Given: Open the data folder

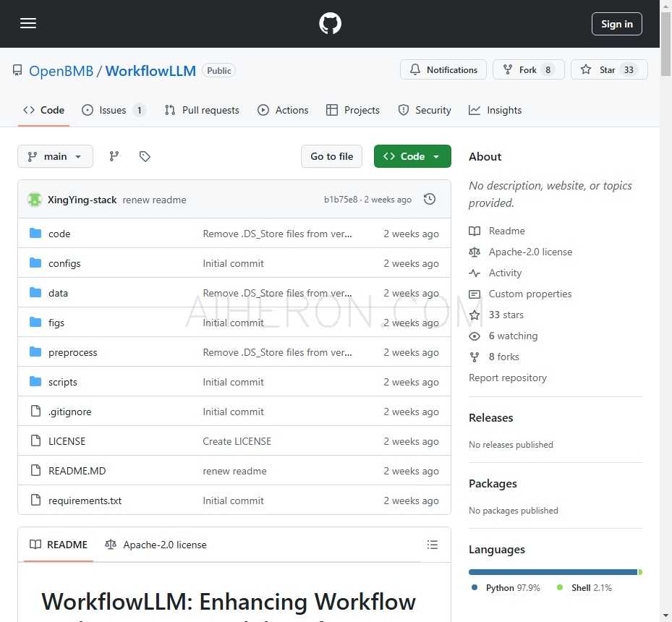Looking at the screenshot, I should pyautogui.click(x=59, y=293).
